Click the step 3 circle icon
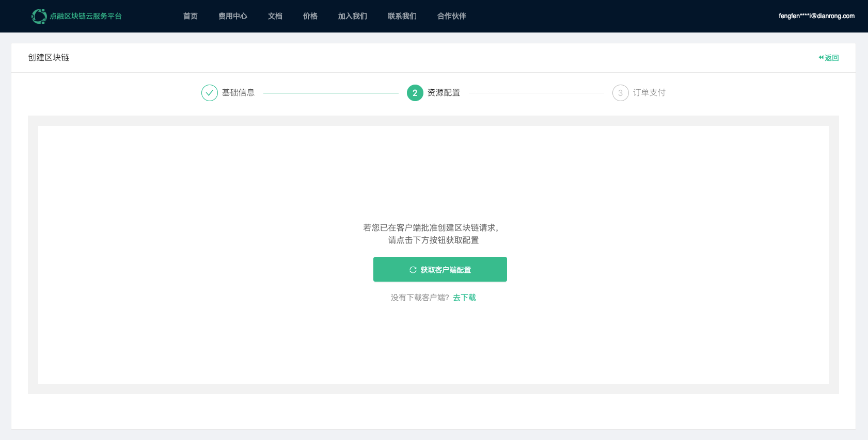This screenshot has width=868, height=440. point(621,93)
